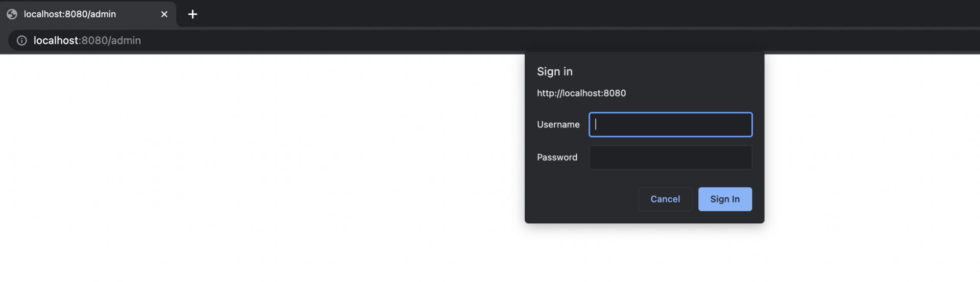This screenshot has width=980, height=282.
Task: Select the localhost:8080/admin tab title
Action: pyautogui.click(x=70, y=14)
